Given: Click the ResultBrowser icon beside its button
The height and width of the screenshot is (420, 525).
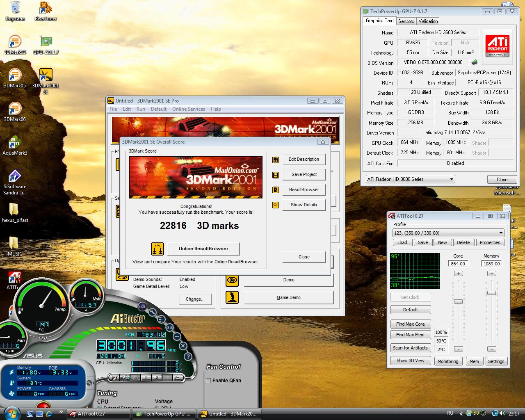Looking at the screenshot, I should (x=276, y=190).
